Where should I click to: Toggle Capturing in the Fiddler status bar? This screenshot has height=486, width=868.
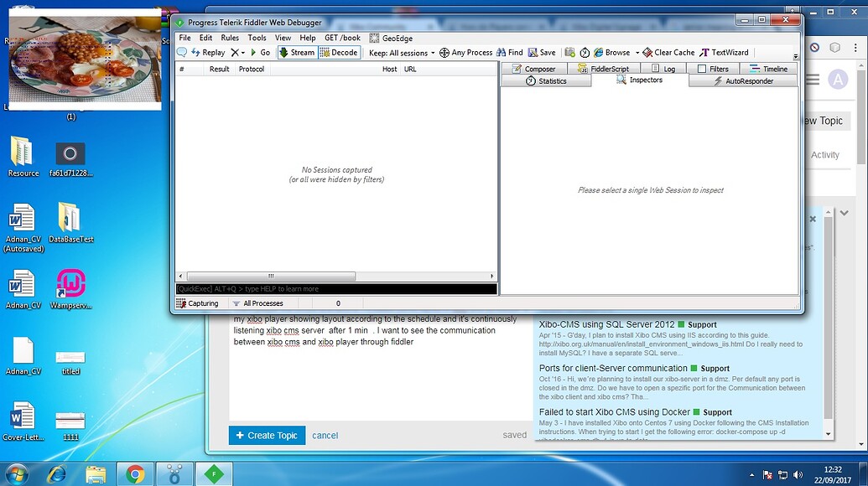[x=198, y=303]
